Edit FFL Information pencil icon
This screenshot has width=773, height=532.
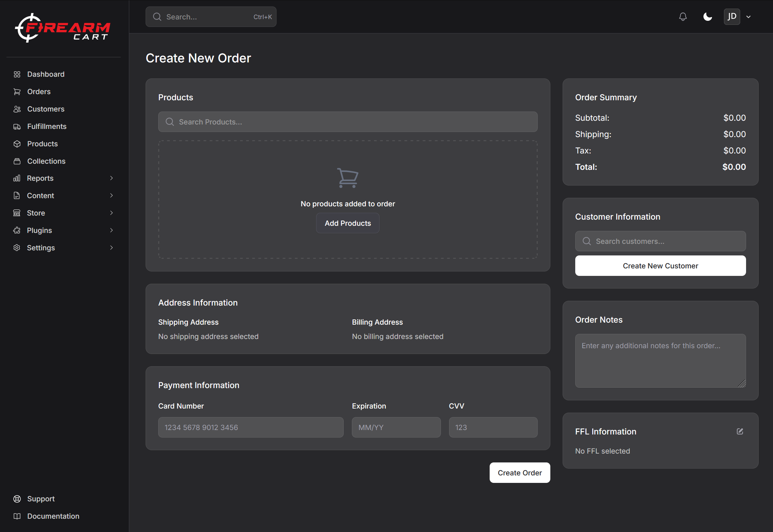pos(740,431)
